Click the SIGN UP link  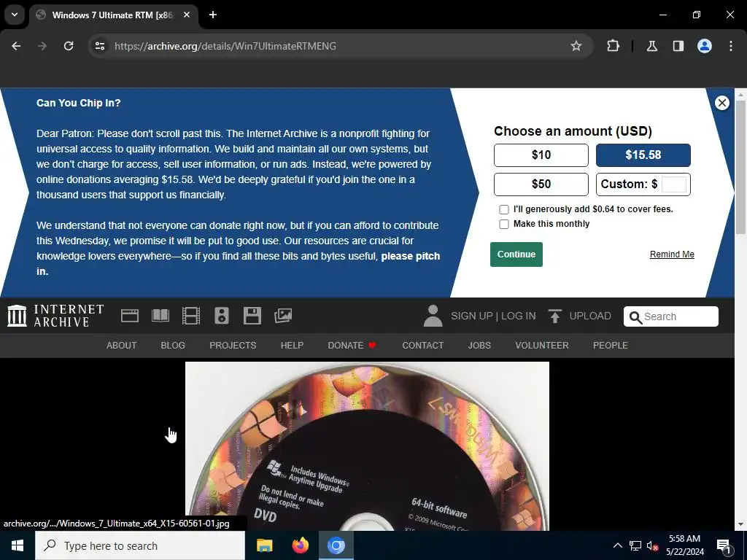pyautogui.click(x=472, y=316)
